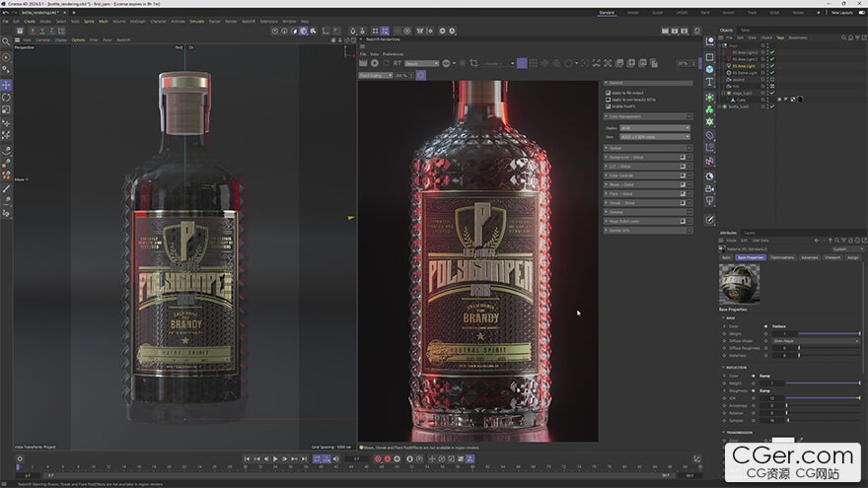Switch to Base Properties tab
The width and height of the screenshot is (868, 488).
(750, 257)
